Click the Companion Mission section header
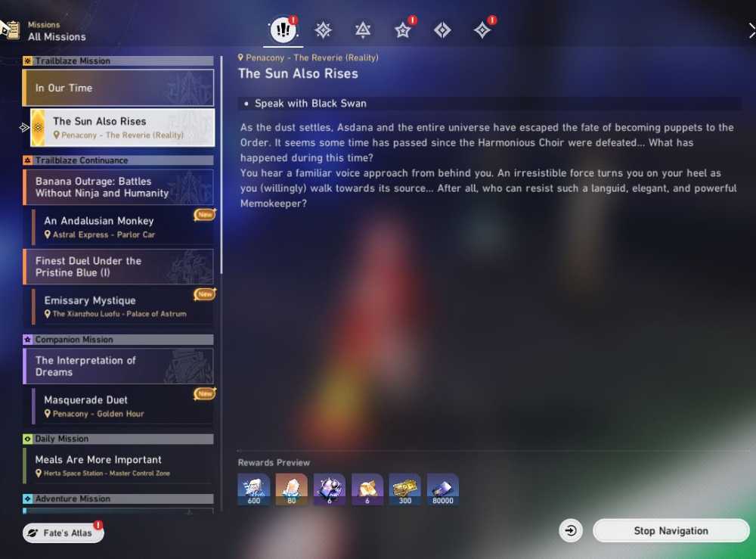Screen dimensions: 756x559 coord(118,340)
